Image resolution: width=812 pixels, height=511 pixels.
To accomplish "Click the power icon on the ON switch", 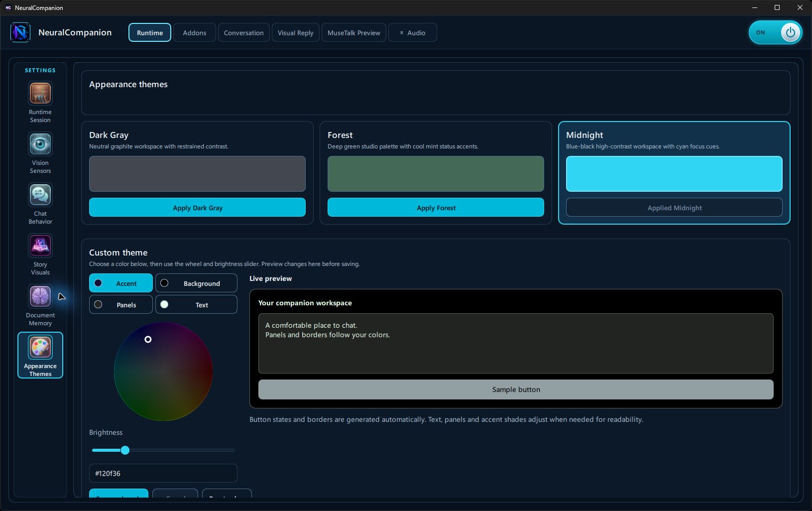I will coord(790,32).
